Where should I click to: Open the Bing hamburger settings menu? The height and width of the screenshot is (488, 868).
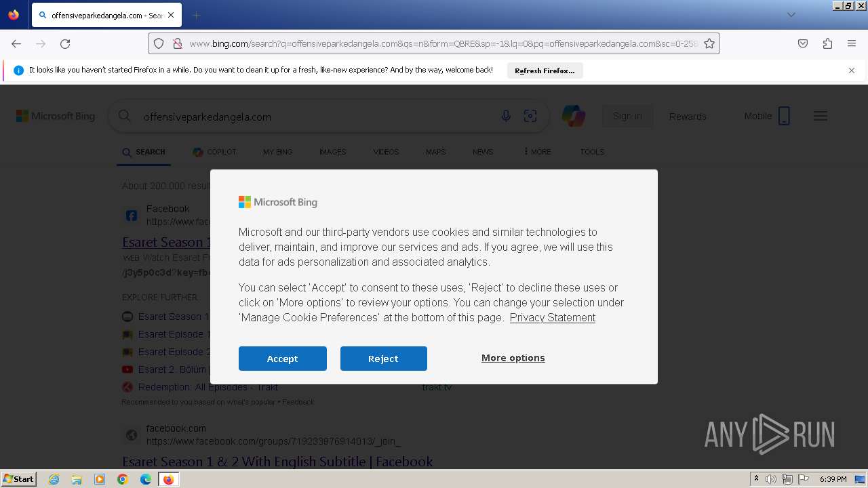coord(821,116)
